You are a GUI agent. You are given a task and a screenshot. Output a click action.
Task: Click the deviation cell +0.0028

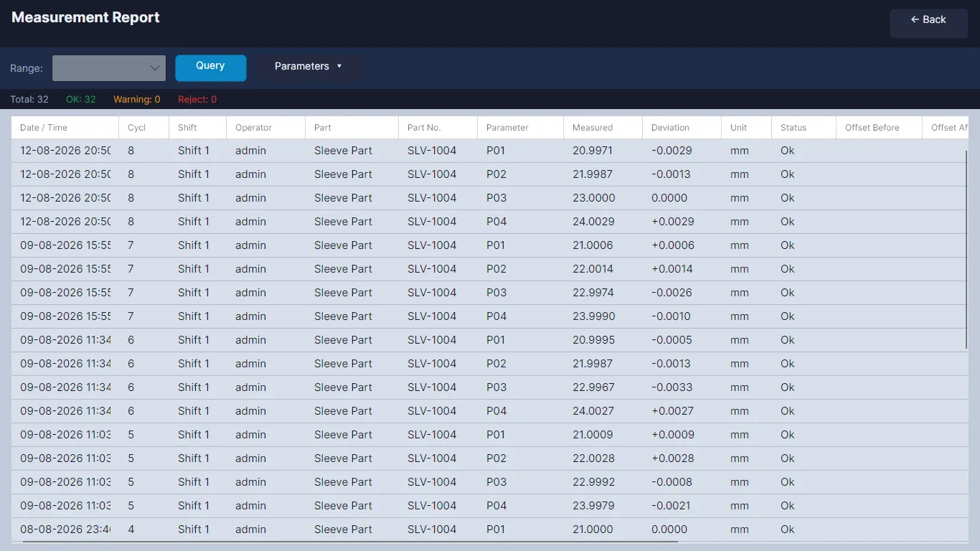673,458
